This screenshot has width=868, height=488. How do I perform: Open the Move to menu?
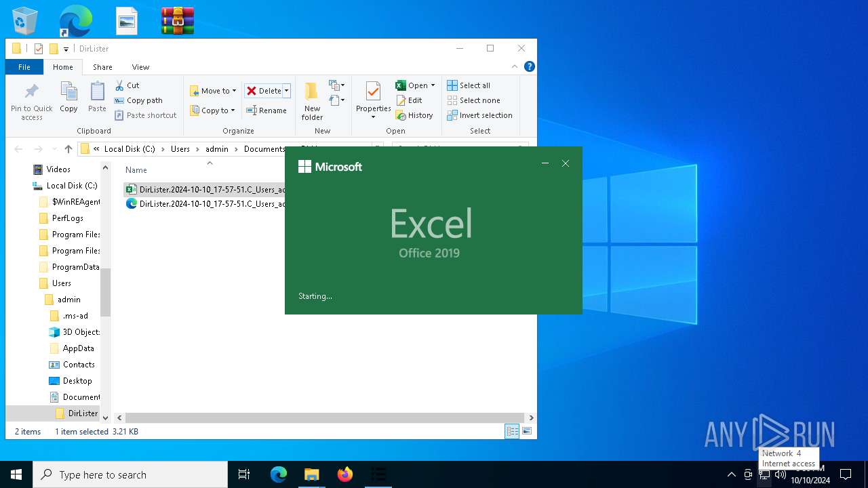coord(213,91)
